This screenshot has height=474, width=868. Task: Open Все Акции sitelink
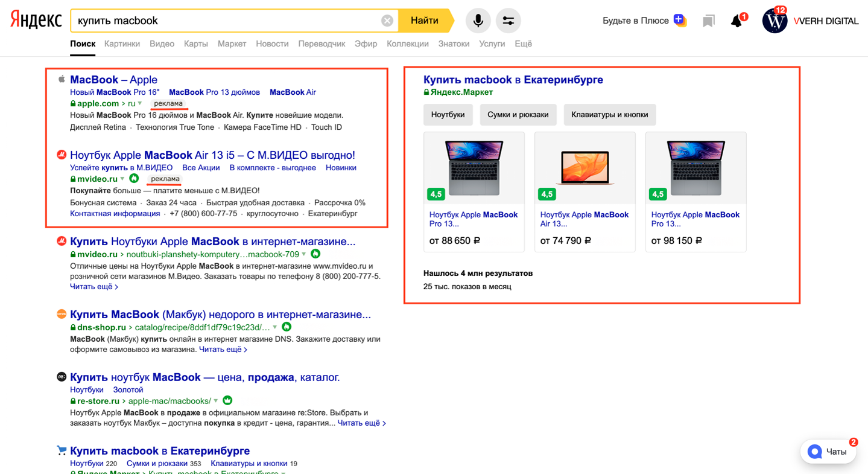201,168
